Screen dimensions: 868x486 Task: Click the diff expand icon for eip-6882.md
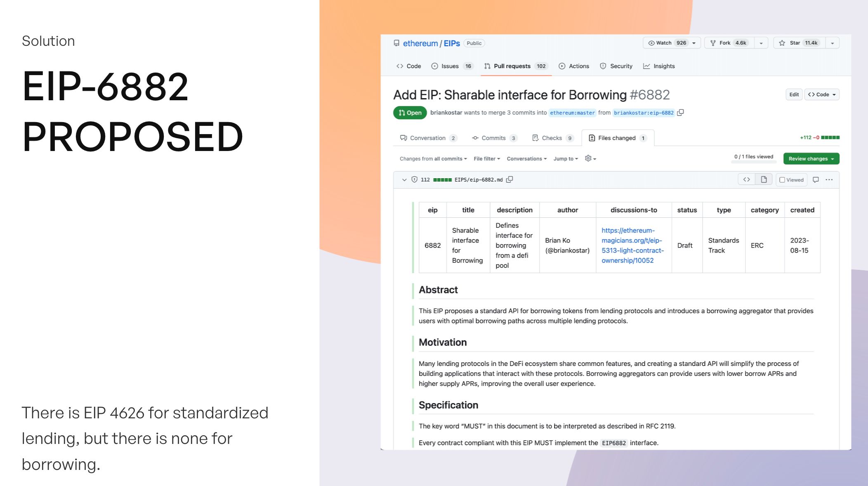point(405,179)
